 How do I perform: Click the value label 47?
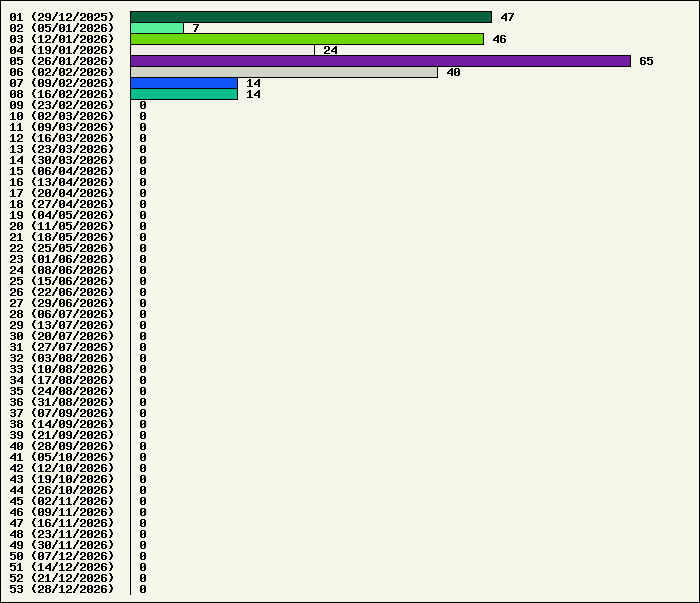(x=507, y=17)
